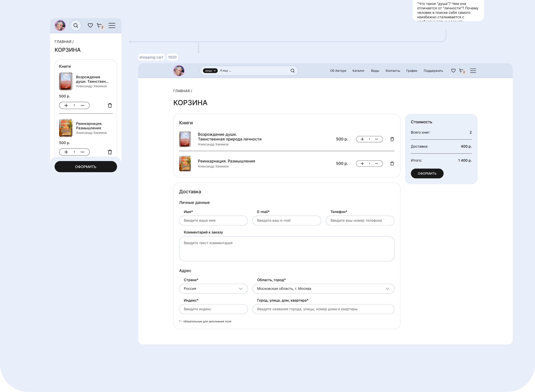Focus the Телефон input field
Screen dimensions: 535x392
click(x=360, y=220)
